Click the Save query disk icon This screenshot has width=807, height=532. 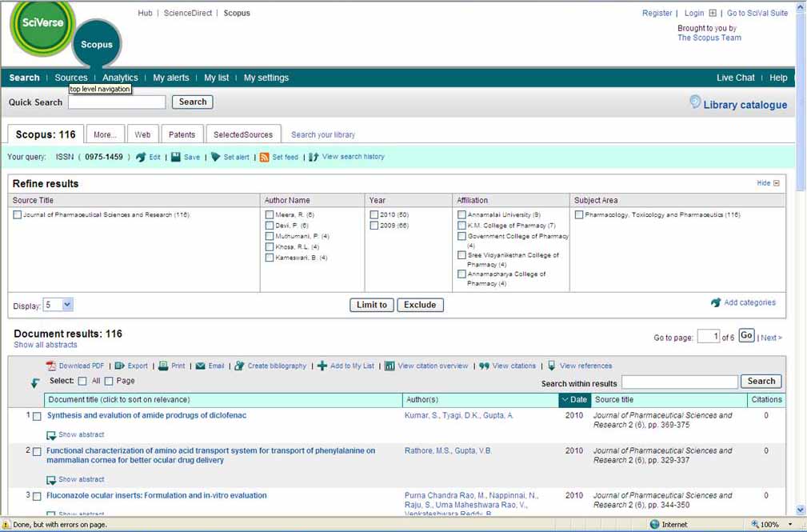(176, 157)
